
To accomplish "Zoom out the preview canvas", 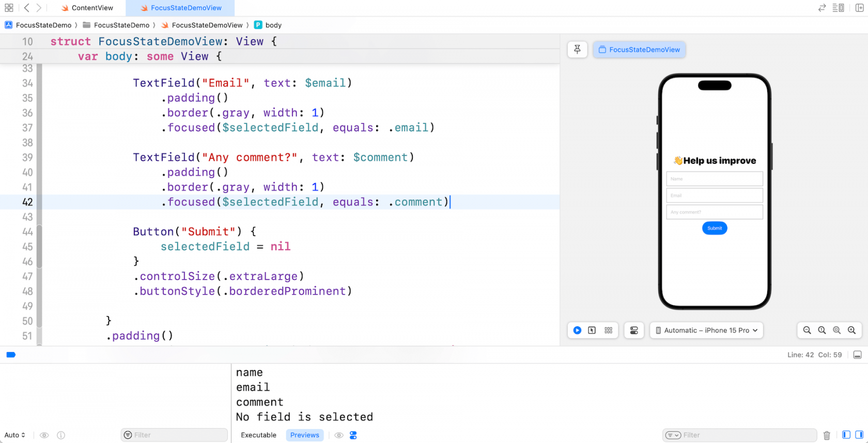I will click(807, 330).
